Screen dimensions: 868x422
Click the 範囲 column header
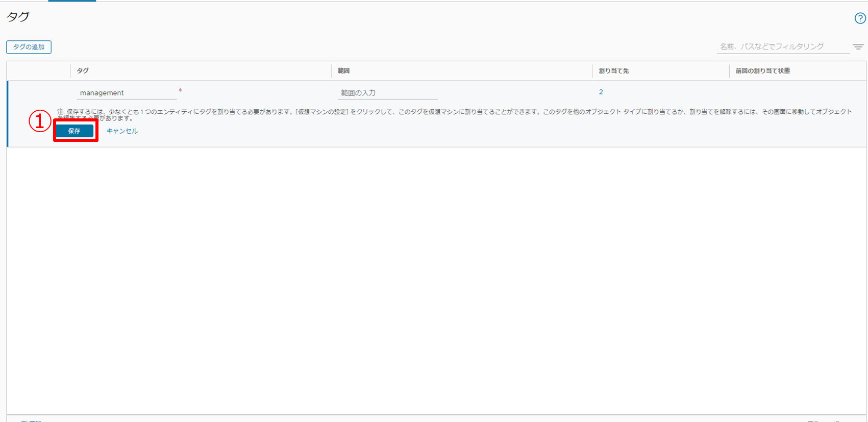[x=343, y=71]
